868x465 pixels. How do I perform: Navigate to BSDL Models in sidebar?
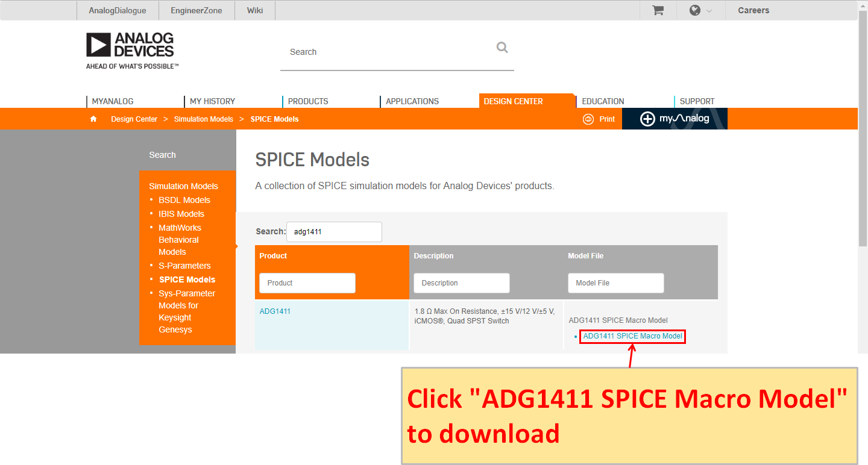pyautogui.click(x=184, y=199)
